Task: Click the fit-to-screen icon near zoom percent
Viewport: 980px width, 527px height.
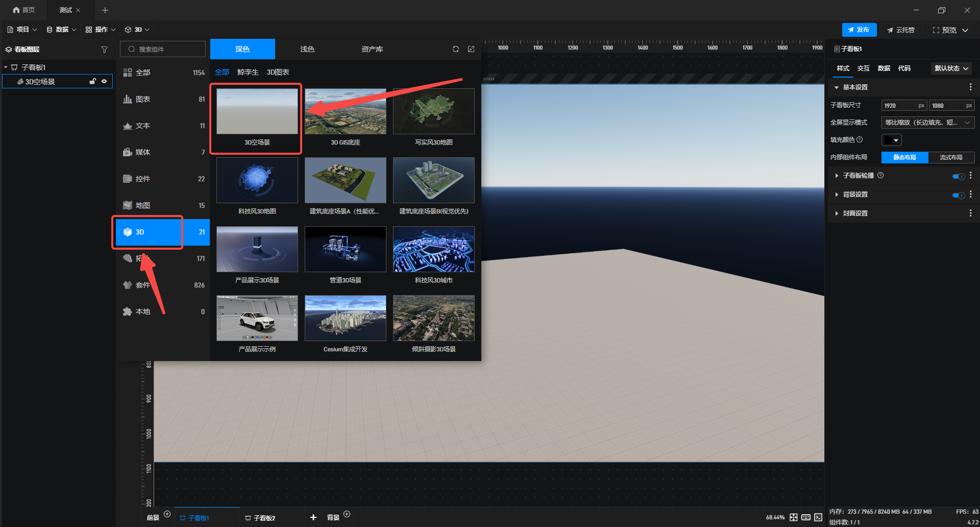Action: 793,517
